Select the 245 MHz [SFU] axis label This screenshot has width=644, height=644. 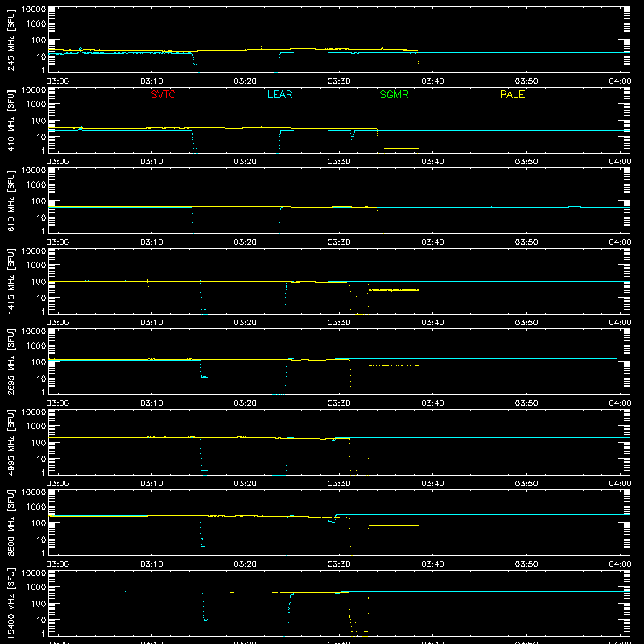[x=10, y=39]
